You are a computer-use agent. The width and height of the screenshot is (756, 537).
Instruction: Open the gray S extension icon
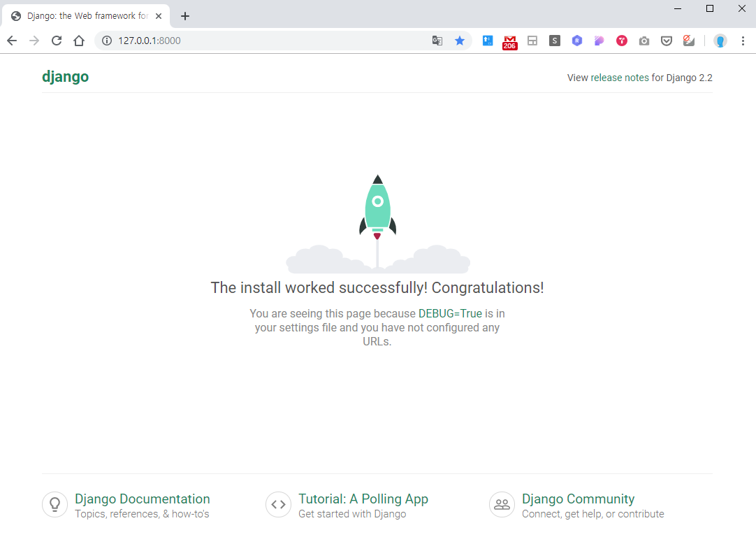tap(555, 41)
